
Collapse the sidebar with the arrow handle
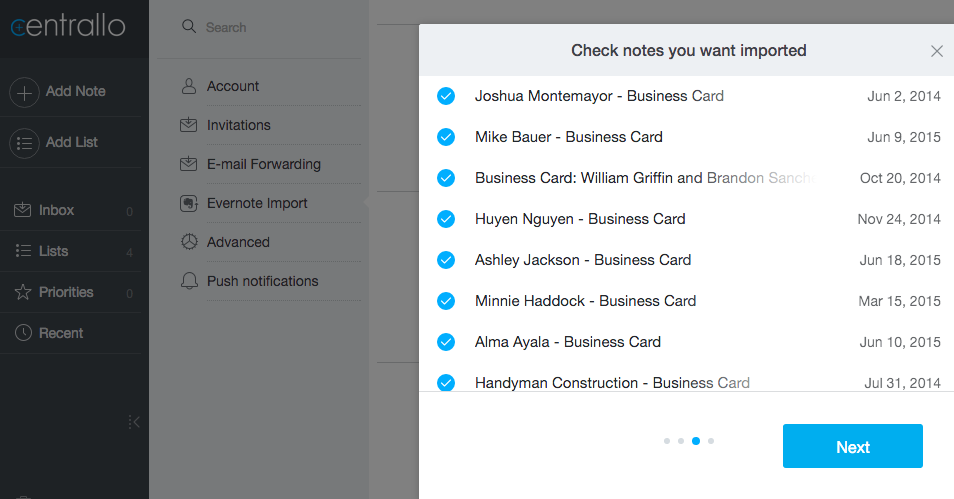click(x=134, y=422)
